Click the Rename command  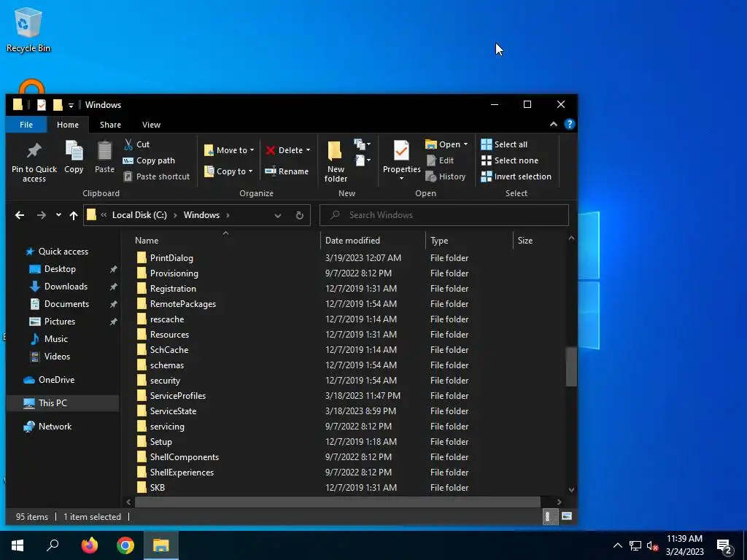click(x=287, y=171)
